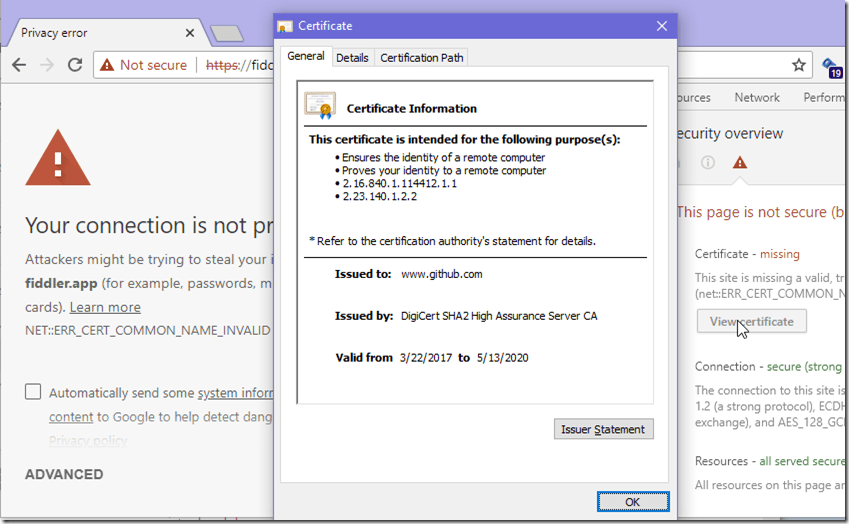
Task: Bookmark the page with the star icon
Action: 798,65
